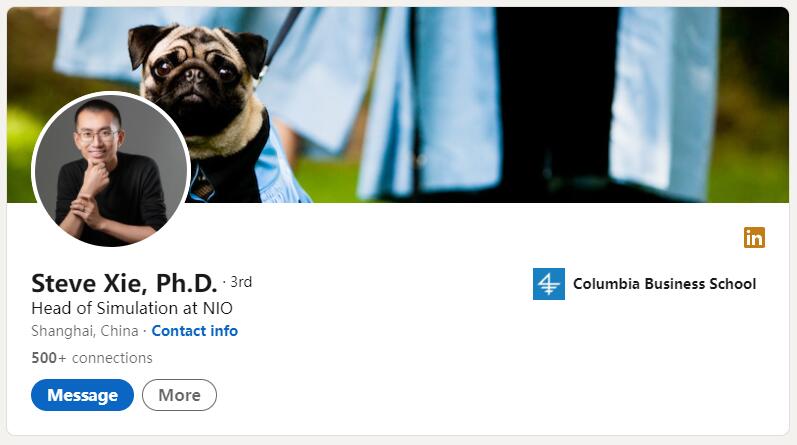Open the Columbia Business School text link
The height and width of the screenshot is (445, 797).
(664, 284)
